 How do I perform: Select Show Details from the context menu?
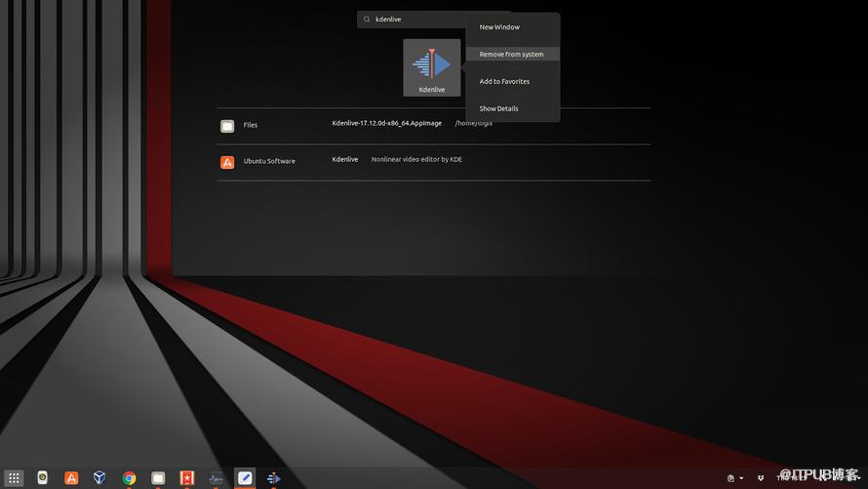(498, 108)
